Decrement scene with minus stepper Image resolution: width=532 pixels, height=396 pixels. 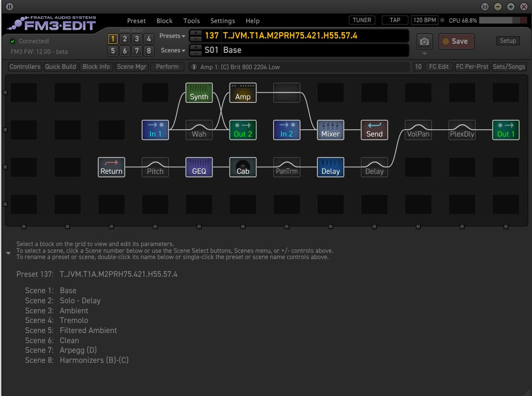195,53
